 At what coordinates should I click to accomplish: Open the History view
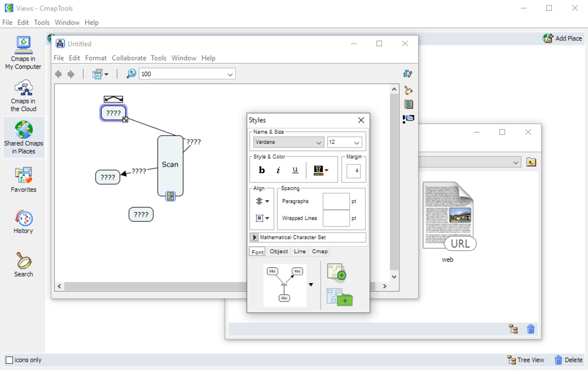(x=23, y=222)
